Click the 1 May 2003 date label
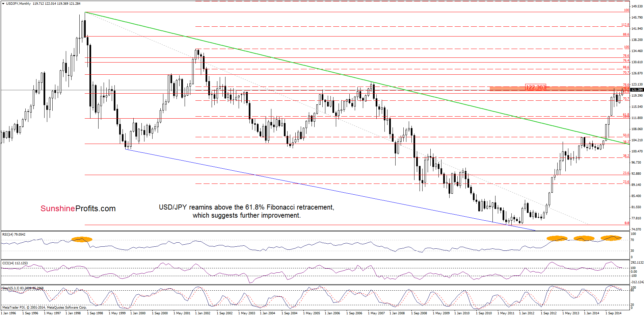644x316 pixels. pos(247,313)
